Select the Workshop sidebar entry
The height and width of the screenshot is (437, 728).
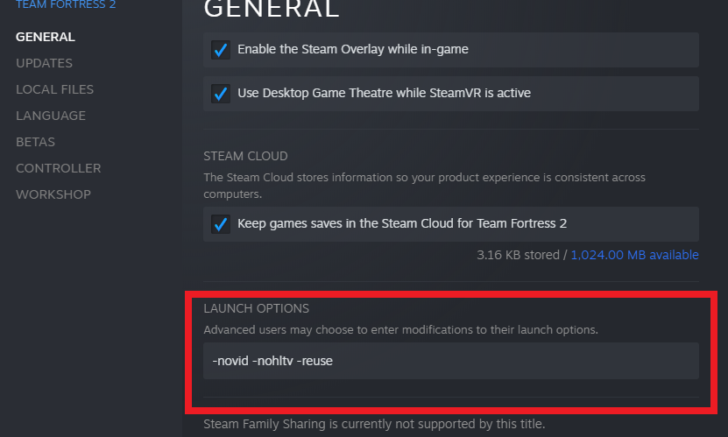[x=53, y=194]
